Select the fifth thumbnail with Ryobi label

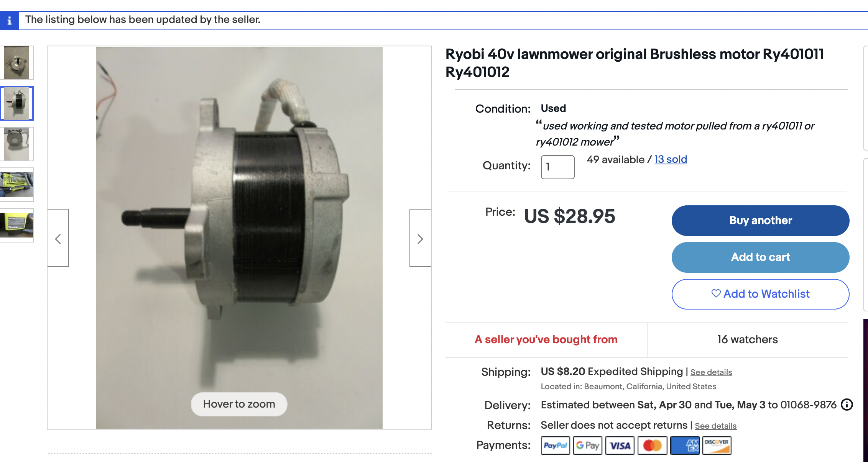(16, 225)
